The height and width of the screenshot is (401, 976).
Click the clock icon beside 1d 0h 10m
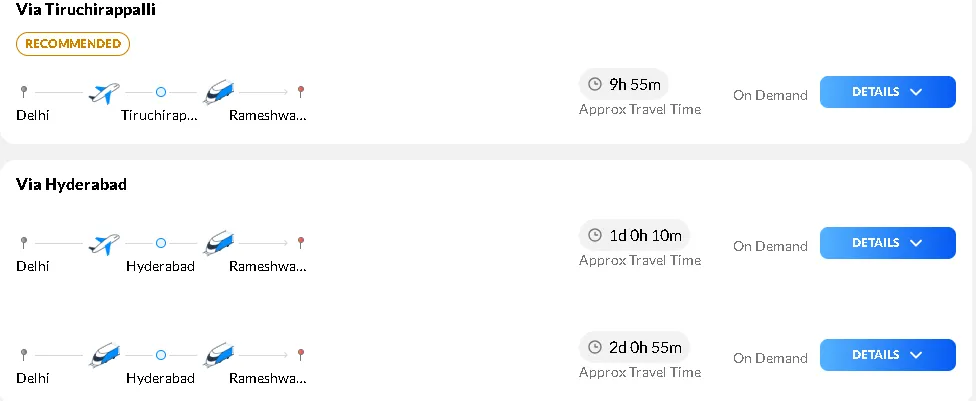[595, 235]
